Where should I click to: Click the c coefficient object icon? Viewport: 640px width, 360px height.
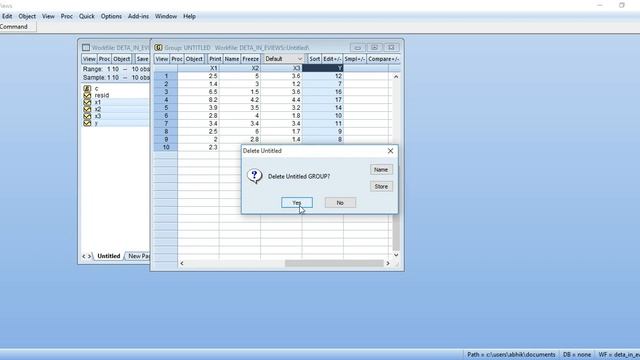click(87, 88)
